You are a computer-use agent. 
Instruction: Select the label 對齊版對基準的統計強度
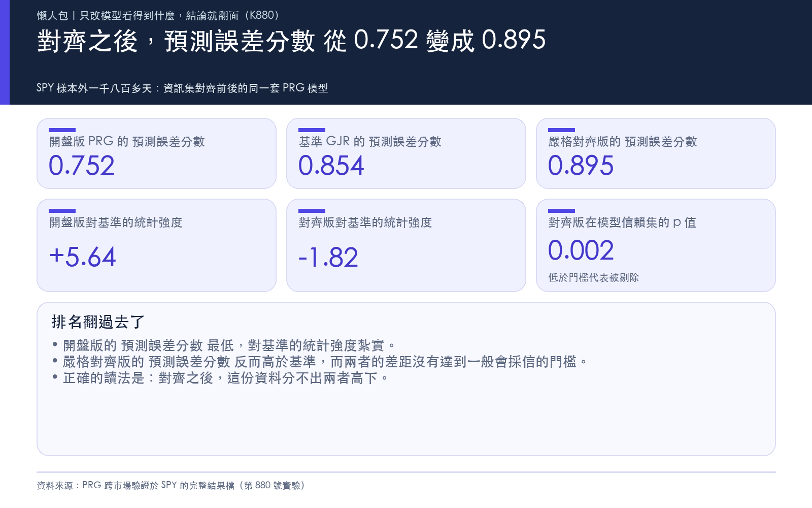[x=365, y=223]
